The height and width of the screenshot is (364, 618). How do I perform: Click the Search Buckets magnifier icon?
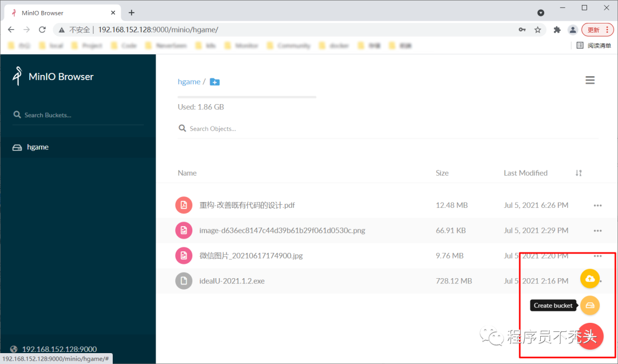click(17, 114)
